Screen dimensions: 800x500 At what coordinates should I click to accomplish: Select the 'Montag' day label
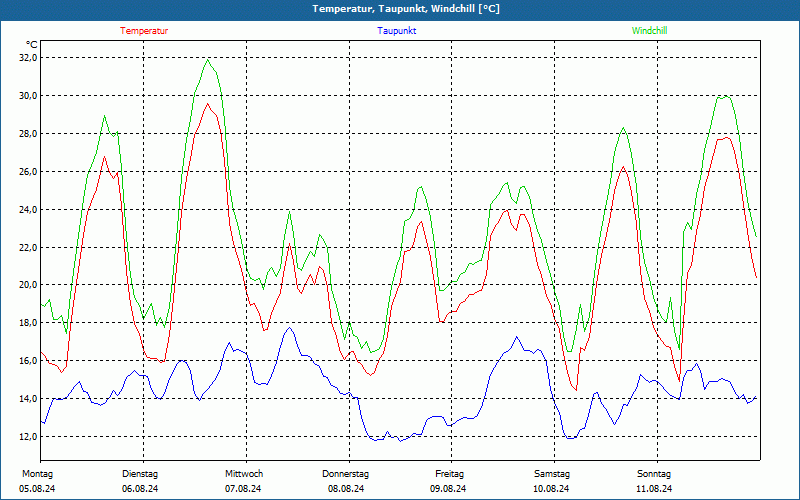tap(36, 474)
